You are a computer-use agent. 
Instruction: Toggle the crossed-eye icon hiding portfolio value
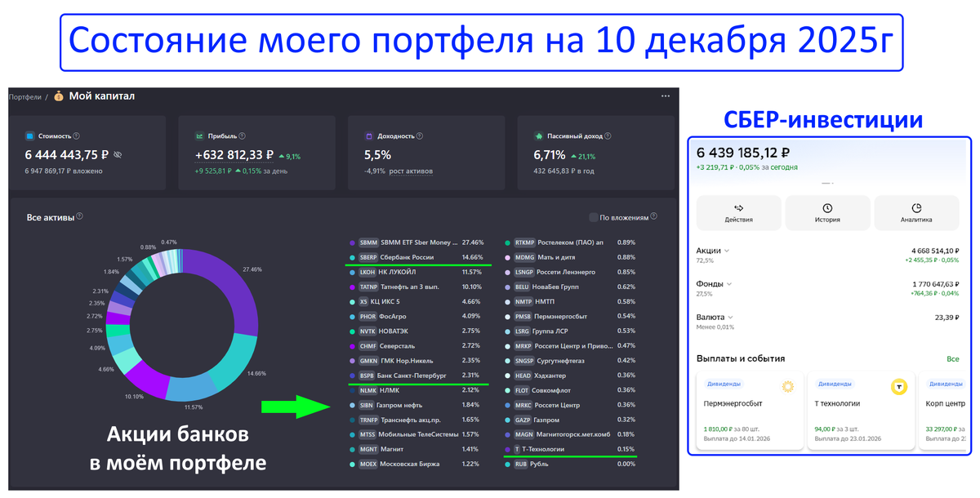pyautogui.click(x=118, y=154)
